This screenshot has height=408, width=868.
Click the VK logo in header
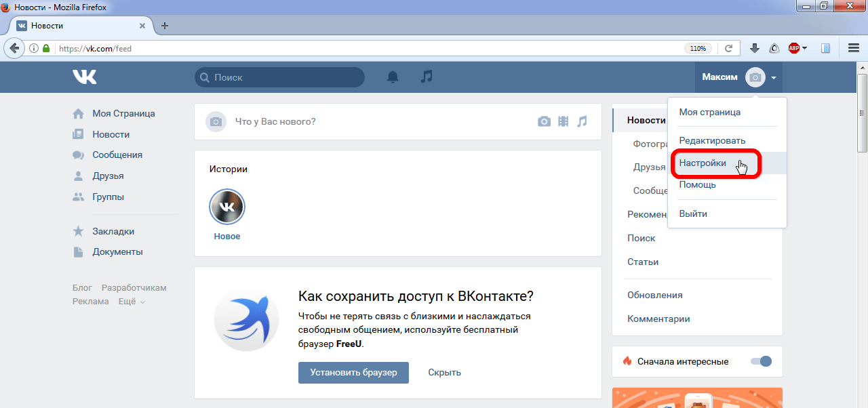[x=85, y=77]
